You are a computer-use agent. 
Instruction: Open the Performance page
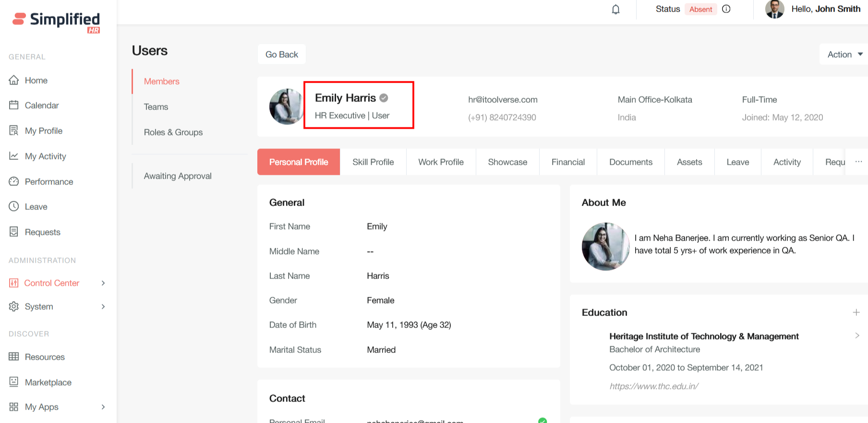point(48,181)
